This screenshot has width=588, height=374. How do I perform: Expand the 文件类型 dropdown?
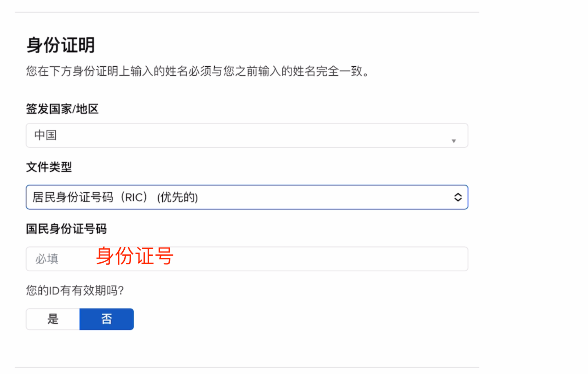click(x=247, y=197)
